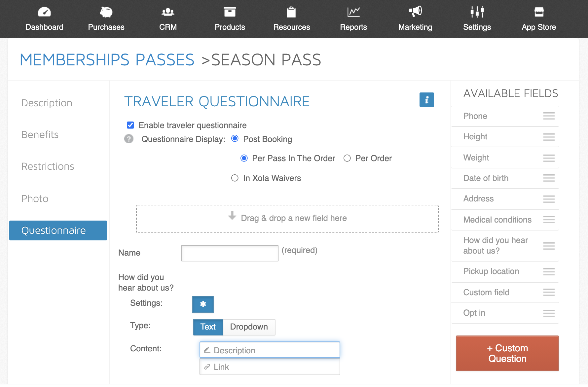
Task: Open Purchases piggy bank icon
Action: (106, 12)
